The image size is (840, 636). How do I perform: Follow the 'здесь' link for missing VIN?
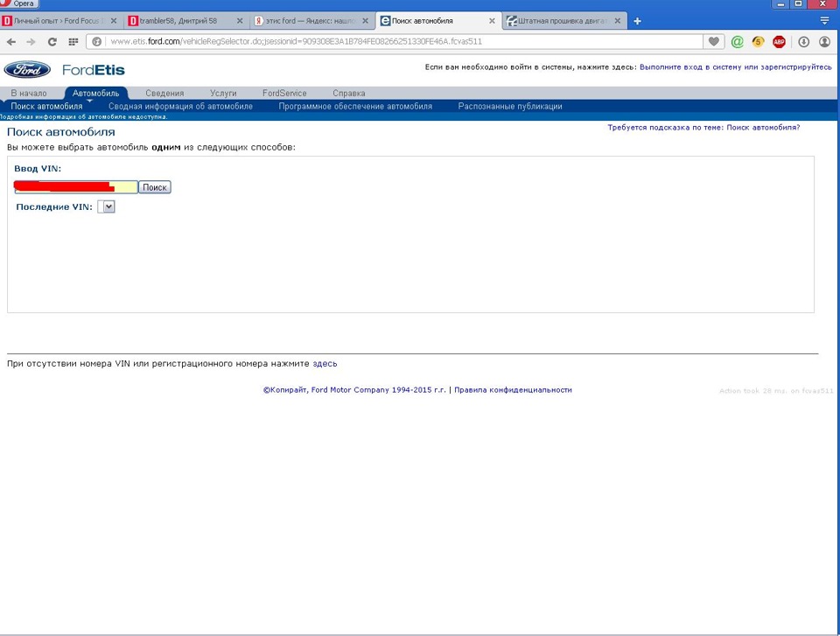[325, 364]
